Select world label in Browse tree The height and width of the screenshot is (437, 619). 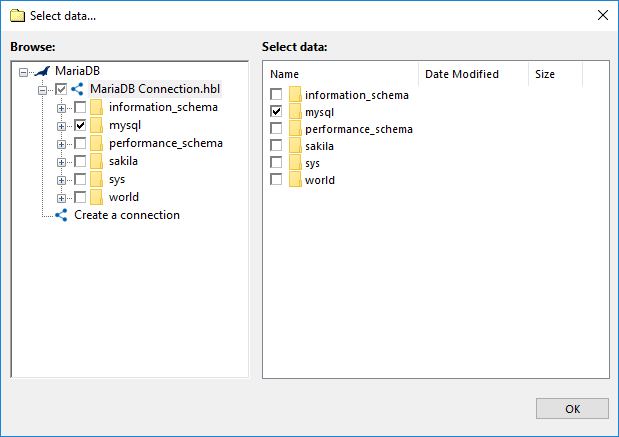[x=124, y=197]
